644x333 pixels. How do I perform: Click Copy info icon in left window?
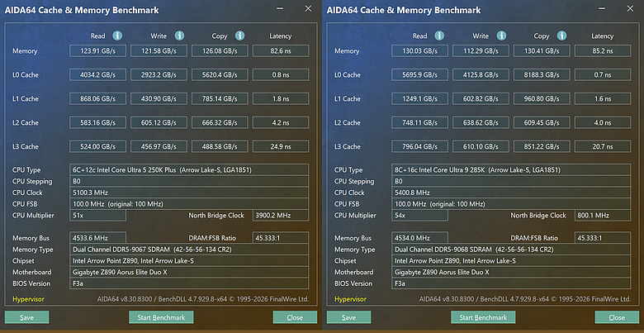tap(240, 36)
